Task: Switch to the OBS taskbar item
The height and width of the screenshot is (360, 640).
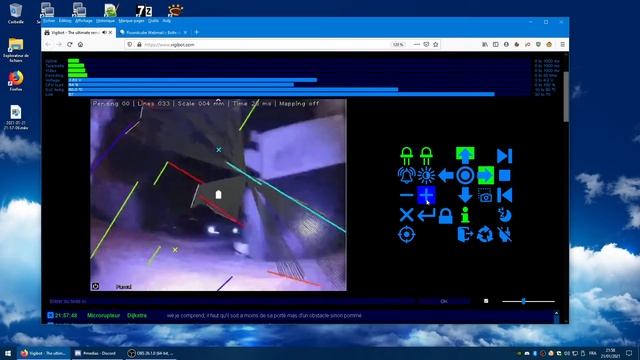Action: tap(150, 353)
